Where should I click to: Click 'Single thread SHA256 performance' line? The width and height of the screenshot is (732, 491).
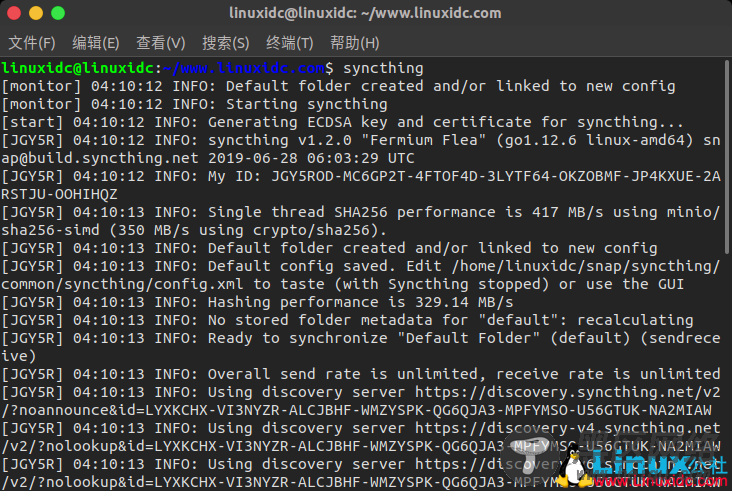click(361, 212)
